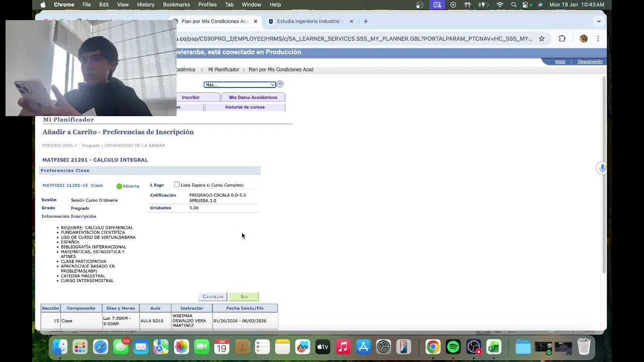Open the Window menu
The image size is (644, 362).
click(252, 5)
